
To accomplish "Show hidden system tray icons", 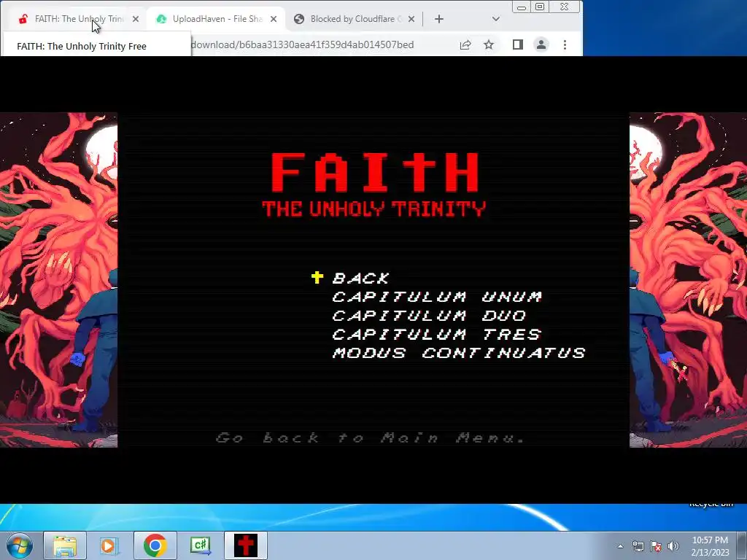I will click(x=620, y=546).
